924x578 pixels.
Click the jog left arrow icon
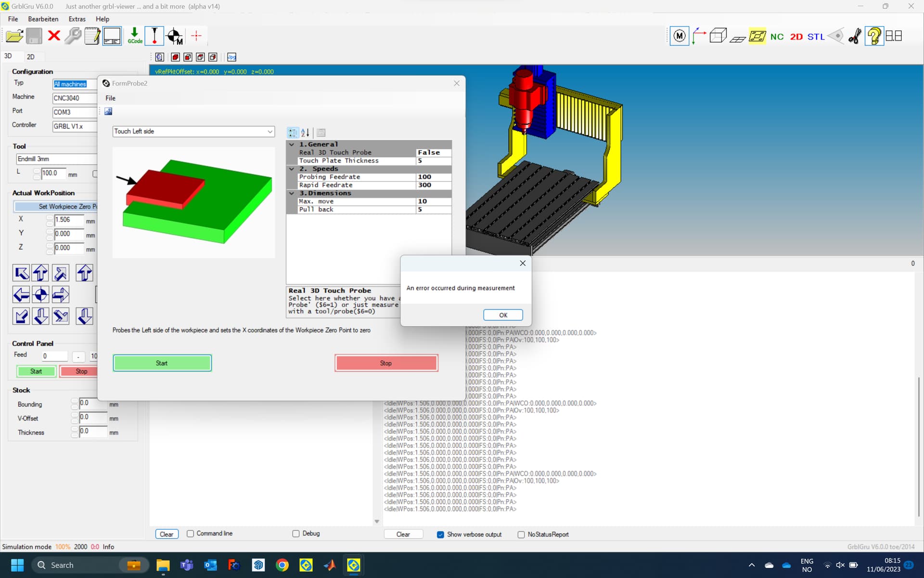pos(21,294)
